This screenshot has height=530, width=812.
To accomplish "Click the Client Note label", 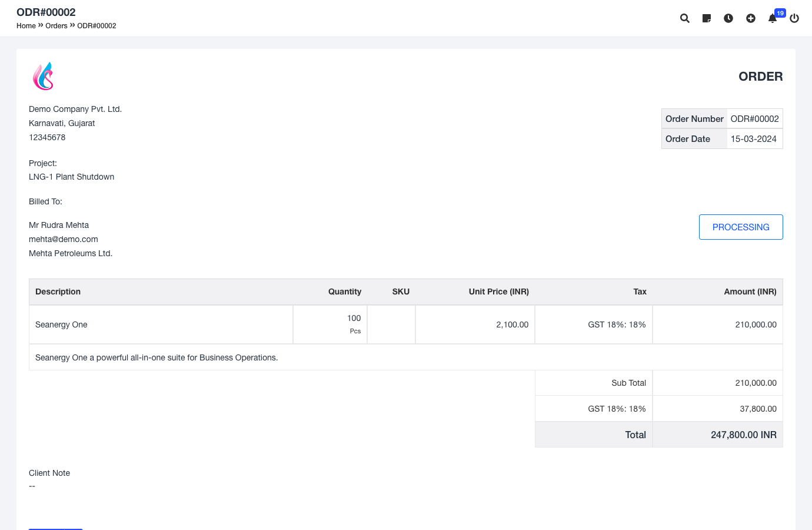I will pos(49,473).
